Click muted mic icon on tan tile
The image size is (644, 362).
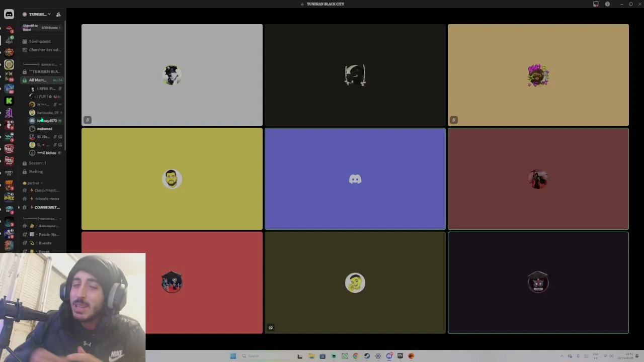454,120
